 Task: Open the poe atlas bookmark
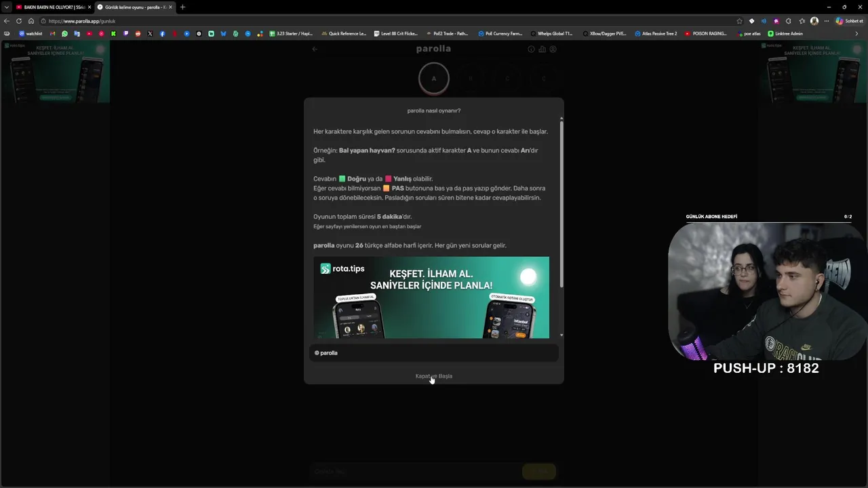pyautogui.click(x=749, y=33)
